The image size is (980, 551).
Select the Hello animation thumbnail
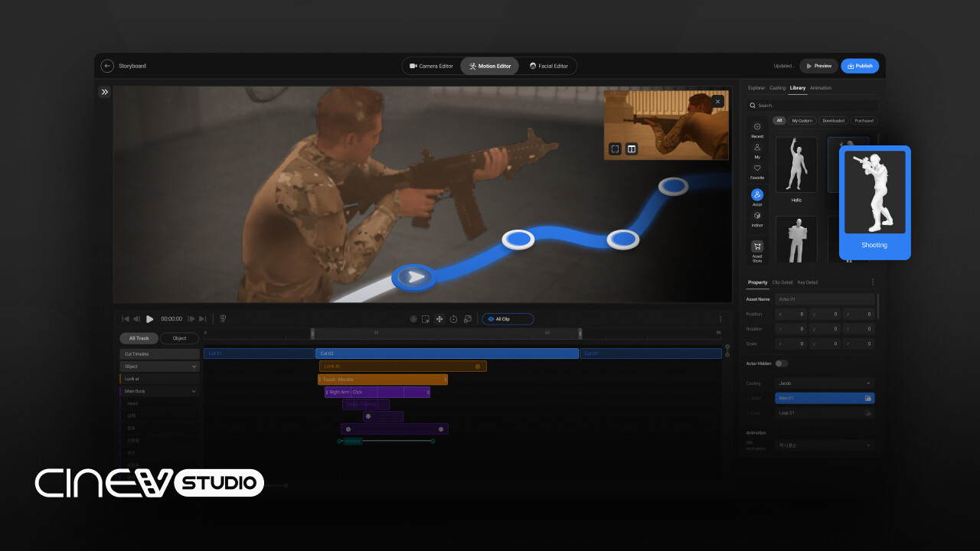[796, 164]
